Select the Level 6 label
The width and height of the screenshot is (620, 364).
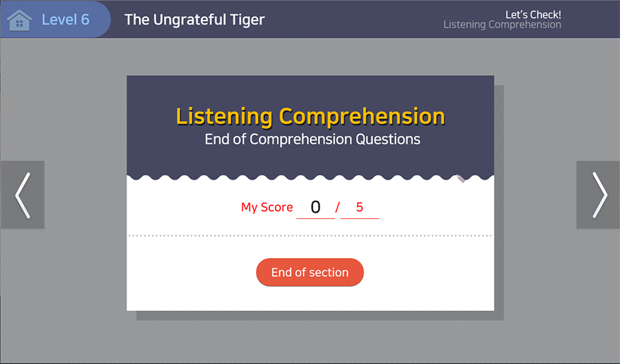[x=65, y=19]
